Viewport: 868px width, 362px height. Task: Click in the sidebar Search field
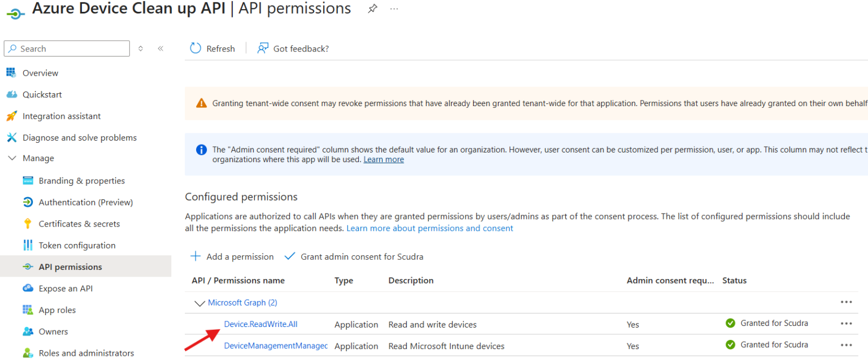(67, 49)
